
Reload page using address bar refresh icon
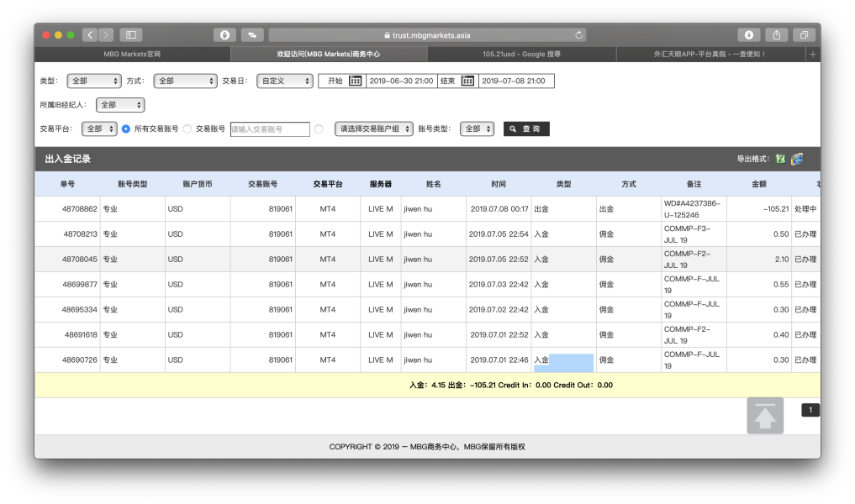578,34
